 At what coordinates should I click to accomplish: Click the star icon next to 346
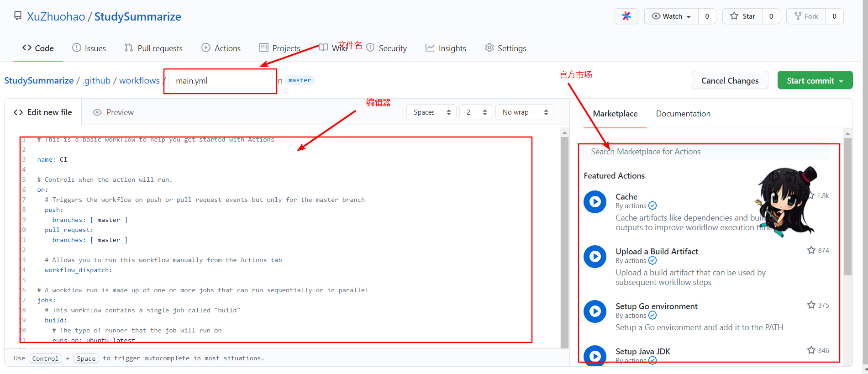point(811,350)
